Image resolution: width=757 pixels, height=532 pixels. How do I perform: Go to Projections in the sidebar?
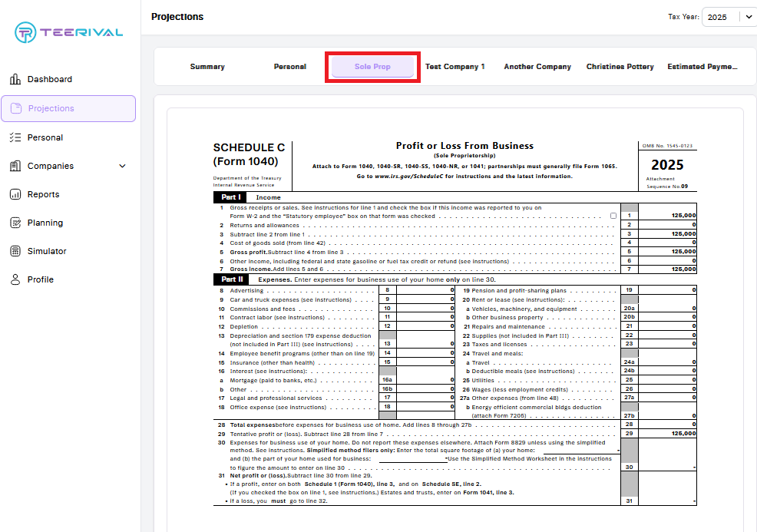(x=68, y=108)
